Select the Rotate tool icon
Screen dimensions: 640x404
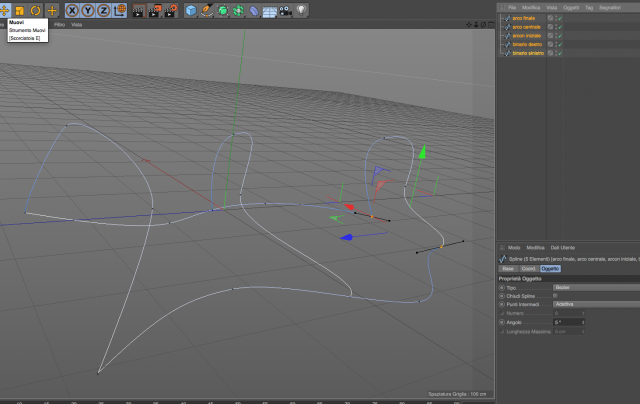click(x=36, y=10)
